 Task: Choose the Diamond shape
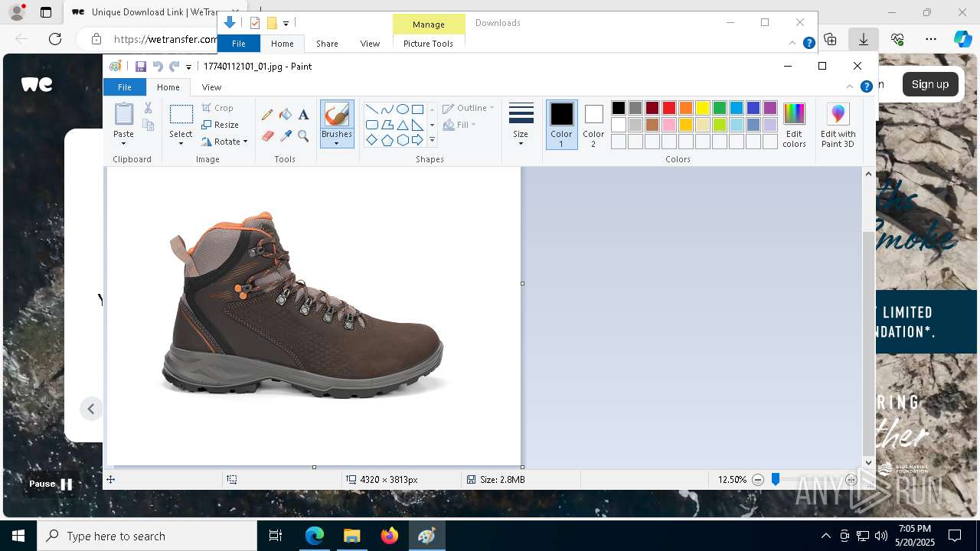[371, 140]
